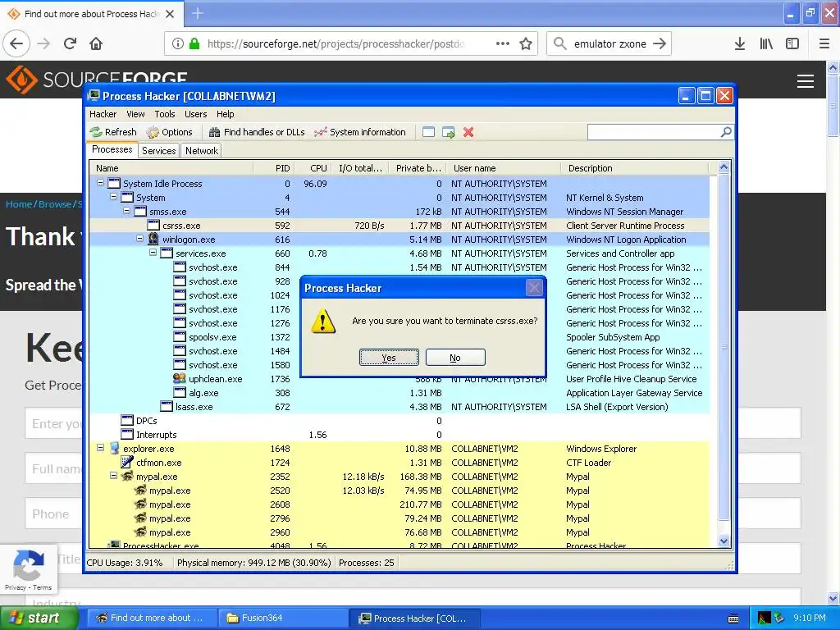Collapse the services.exe node
The width and height of the screenshot is (840, 630).
click(153, 253)
